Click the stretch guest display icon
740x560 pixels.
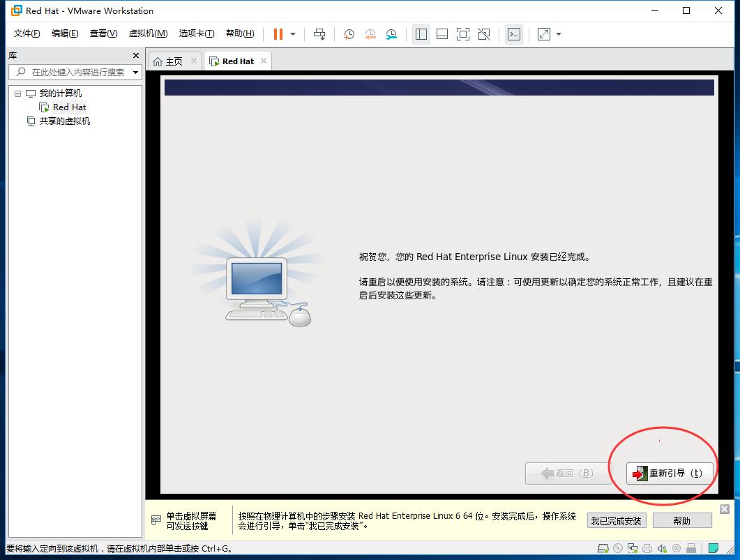tap(544, 34)
